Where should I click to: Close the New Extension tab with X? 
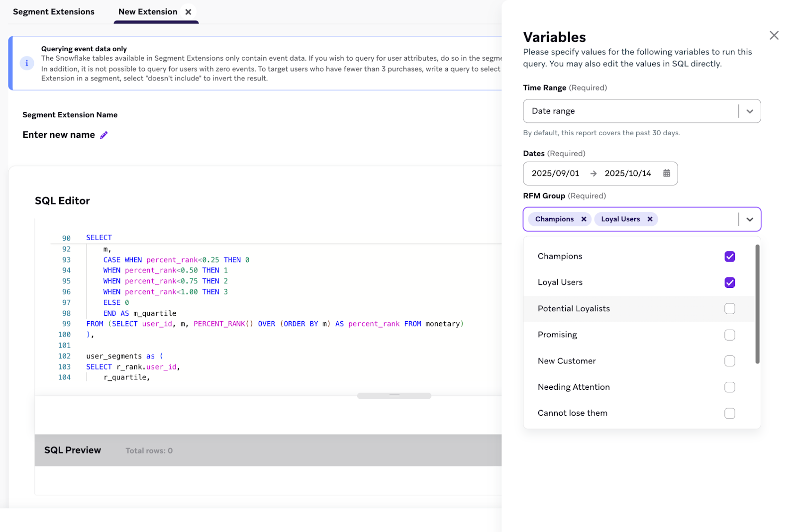pyautogui.click(x=188, y=12)
